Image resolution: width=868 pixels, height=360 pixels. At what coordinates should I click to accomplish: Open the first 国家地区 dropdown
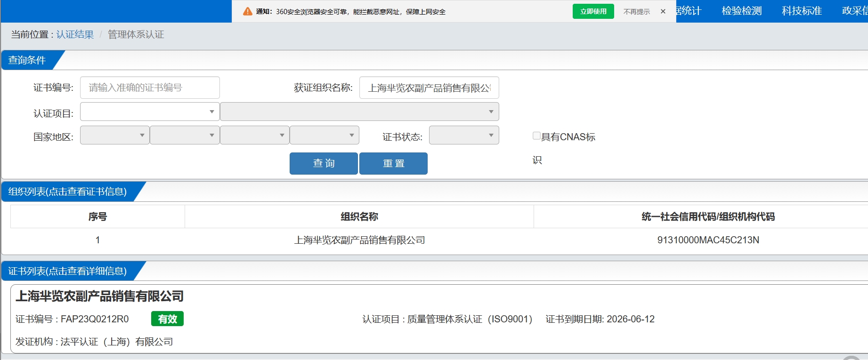[x=114, y=135]
